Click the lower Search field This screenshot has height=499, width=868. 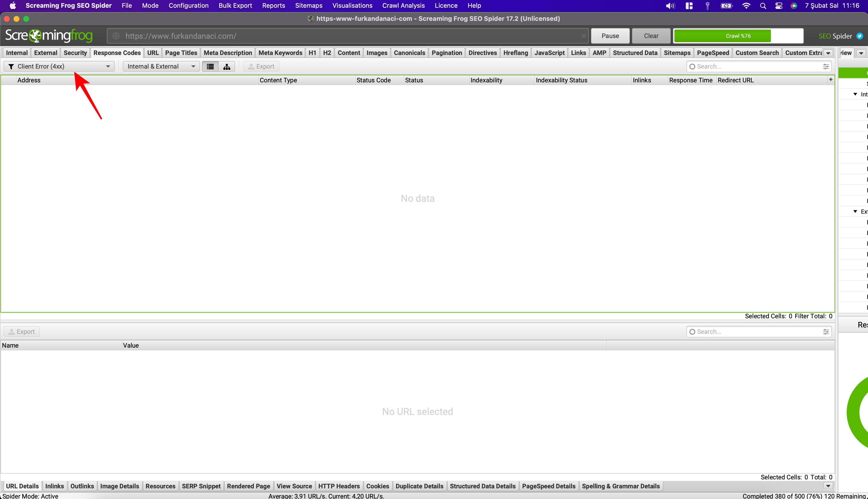759,332
